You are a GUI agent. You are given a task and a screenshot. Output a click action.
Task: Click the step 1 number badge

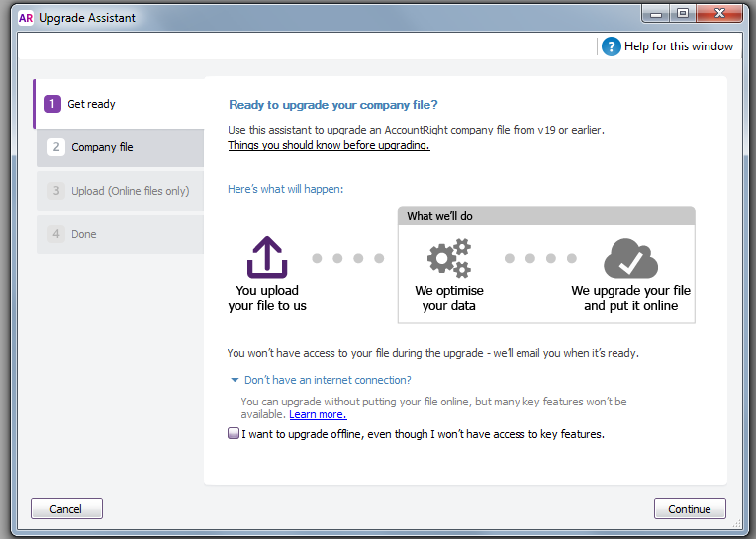pyautogui.click(x=53, y=104)
